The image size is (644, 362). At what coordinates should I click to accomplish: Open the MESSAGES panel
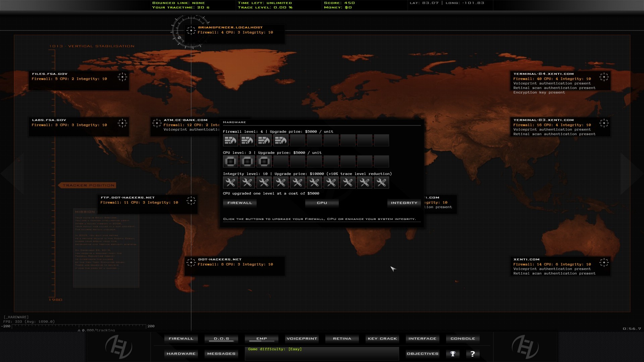click(221, 354)
